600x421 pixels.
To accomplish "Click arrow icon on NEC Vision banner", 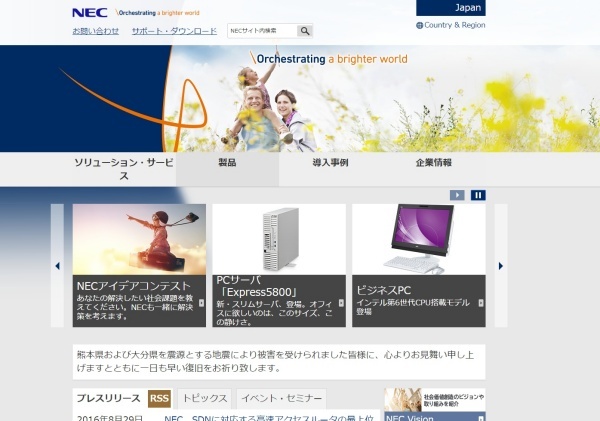I will pos(481,418).
